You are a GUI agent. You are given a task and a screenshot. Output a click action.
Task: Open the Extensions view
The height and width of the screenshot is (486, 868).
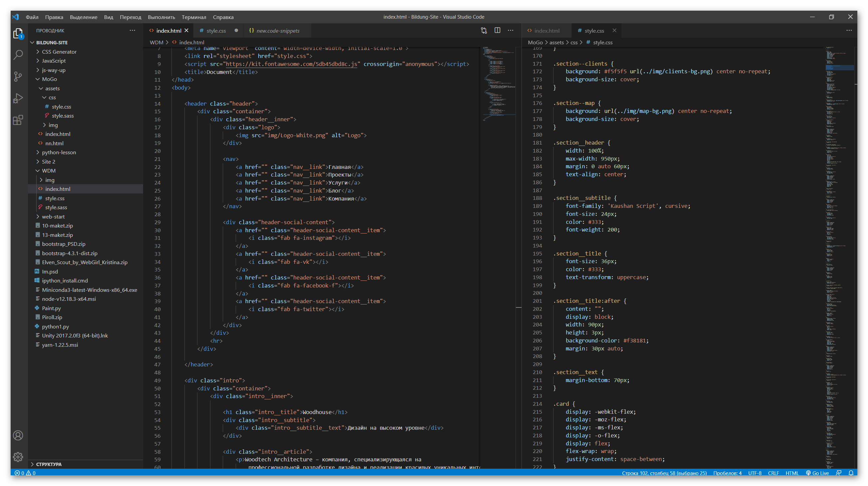tap(18, 120)
